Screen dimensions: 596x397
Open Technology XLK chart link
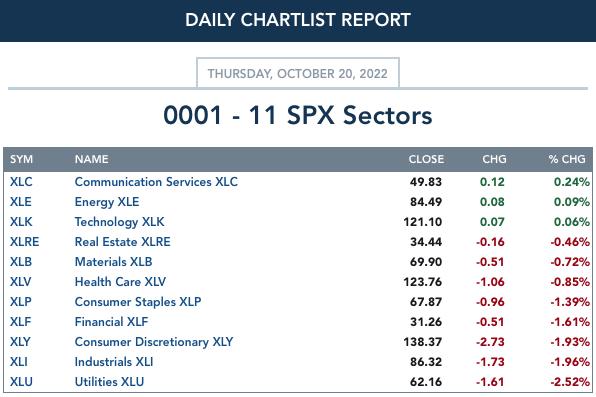pyautogui.click(x=119, y=222)
